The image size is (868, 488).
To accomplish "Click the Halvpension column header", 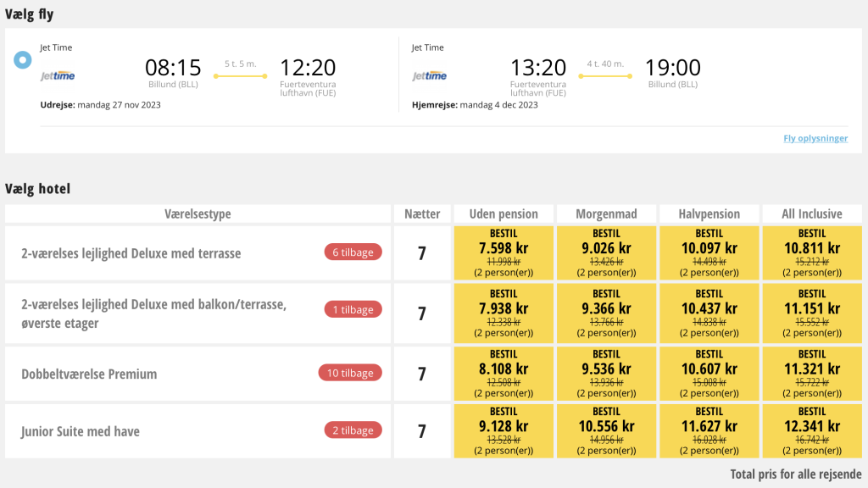I will [709, 213].
